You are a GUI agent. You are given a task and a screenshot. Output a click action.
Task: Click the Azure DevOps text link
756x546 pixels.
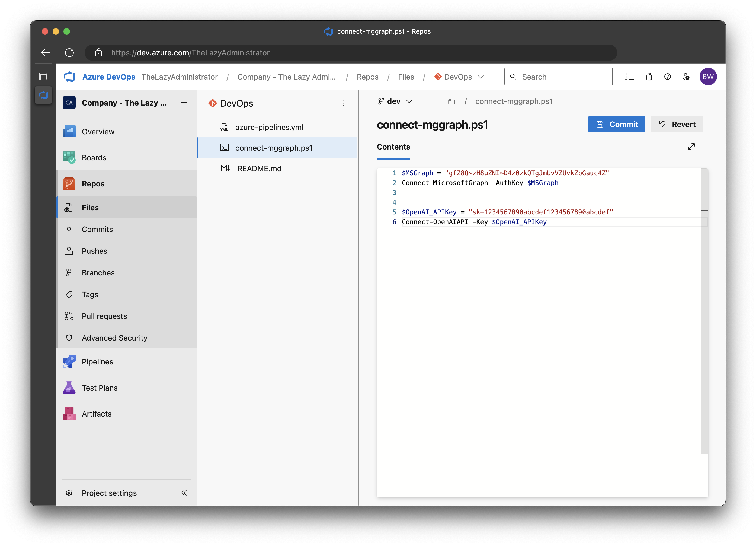click(x=109, y=77)
